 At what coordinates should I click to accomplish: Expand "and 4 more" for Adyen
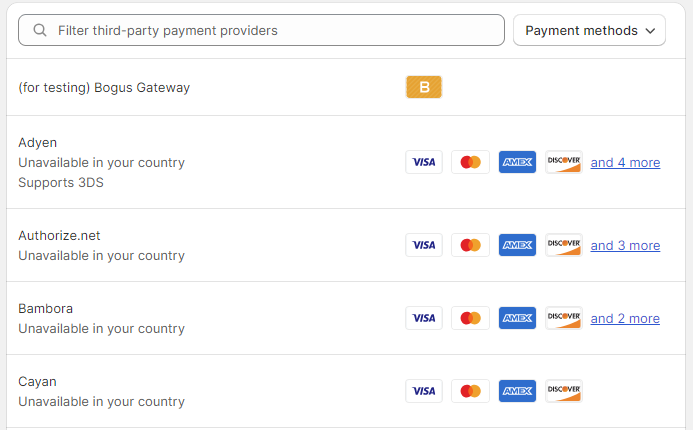[625, 162]
